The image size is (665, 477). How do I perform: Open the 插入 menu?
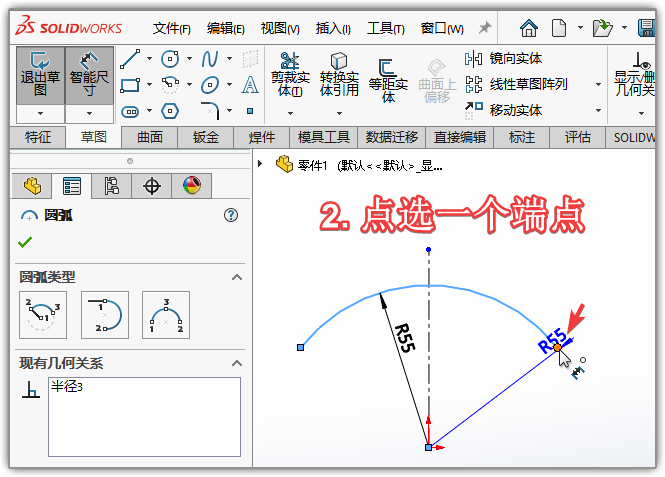point(333,28)
